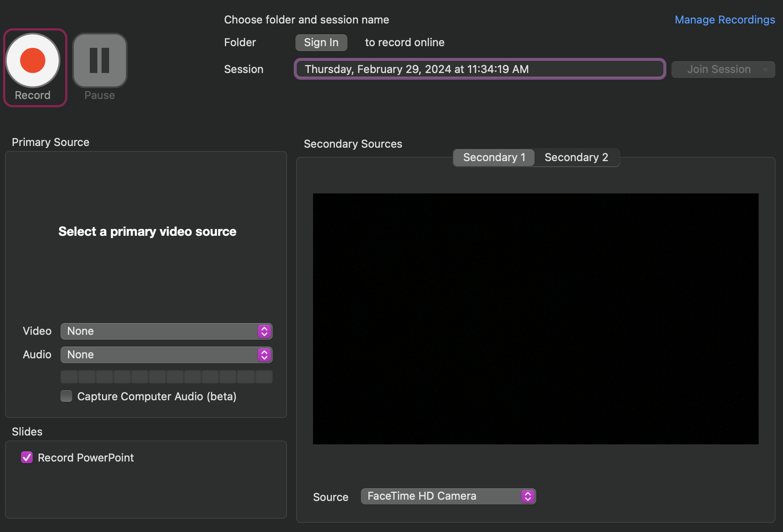Uncheck the Record PowerPoint checkbox
Screen dimensions: 783x532
point(27,457)
